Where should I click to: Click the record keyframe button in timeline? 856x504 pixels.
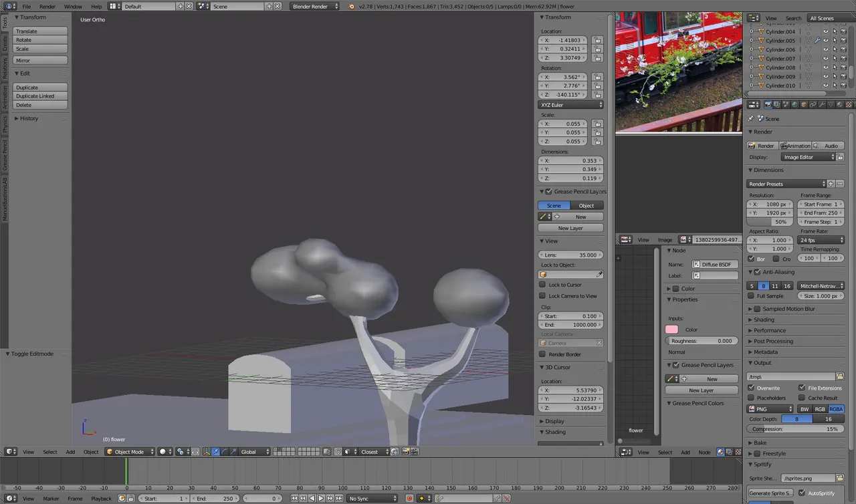pos(410,499)
